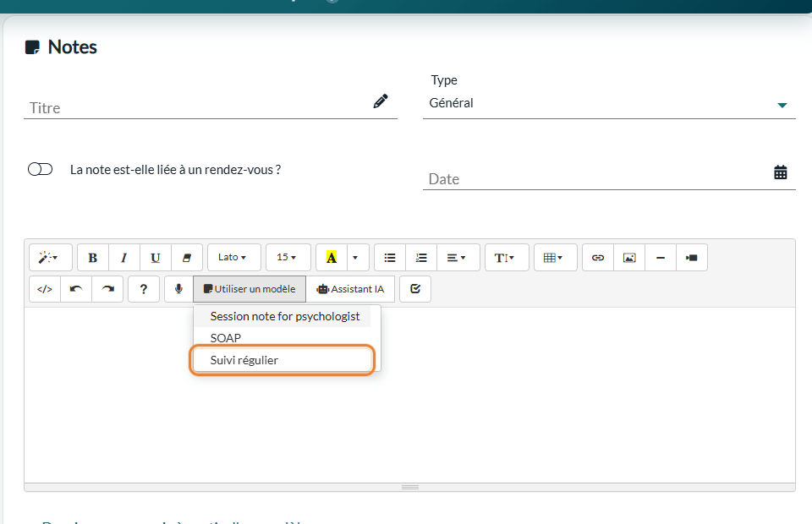Click the editor resize handle bar
This screenshot has height=524, width=812.
pos(409,488)
